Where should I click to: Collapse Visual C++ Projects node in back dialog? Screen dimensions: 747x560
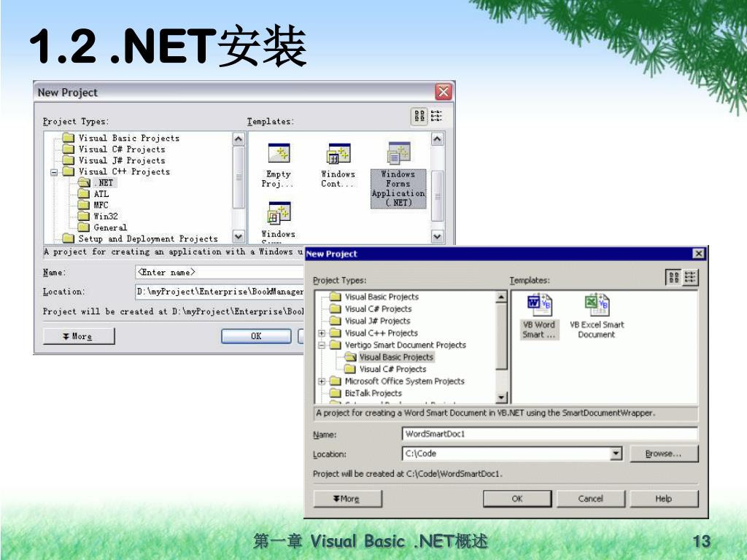(54, 172)
